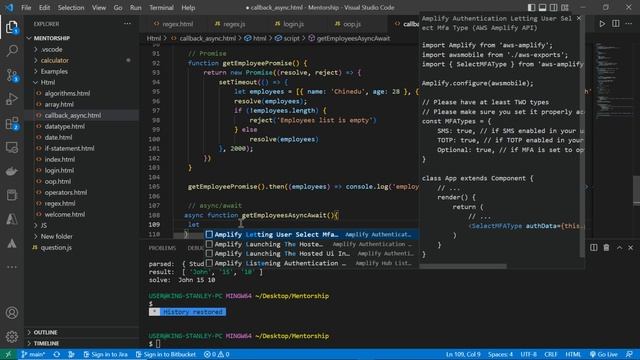Open the Remote Explorer view
The image size is (640, 360).
(12, 147)
